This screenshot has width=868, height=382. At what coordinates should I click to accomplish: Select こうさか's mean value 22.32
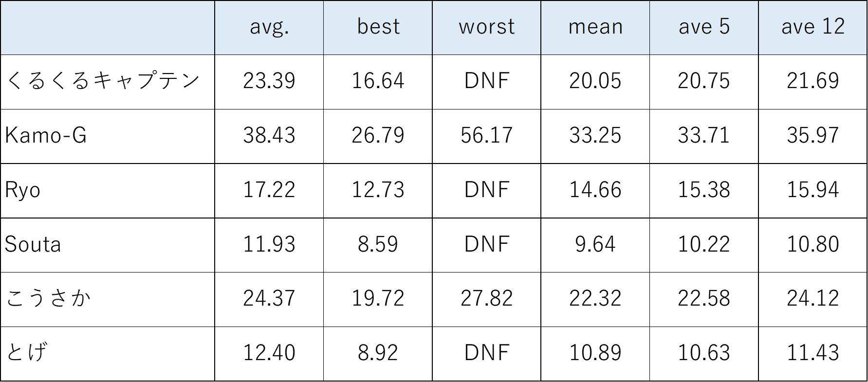click(x=595, y=298)
